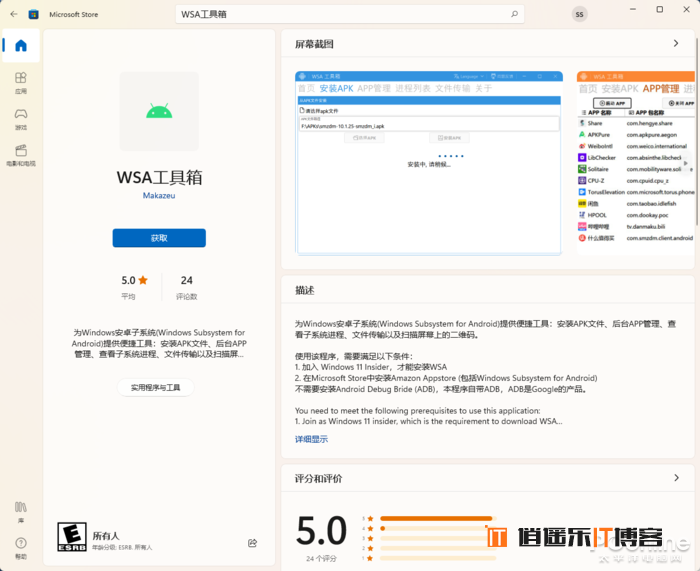Click the 24 评论数 review count
The image size is (700, 571).
(187, 287)
